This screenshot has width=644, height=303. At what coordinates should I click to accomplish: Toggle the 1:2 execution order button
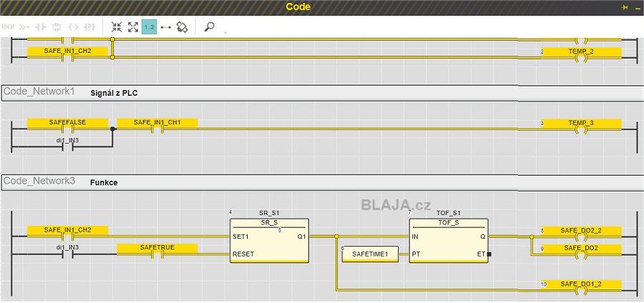149,27
